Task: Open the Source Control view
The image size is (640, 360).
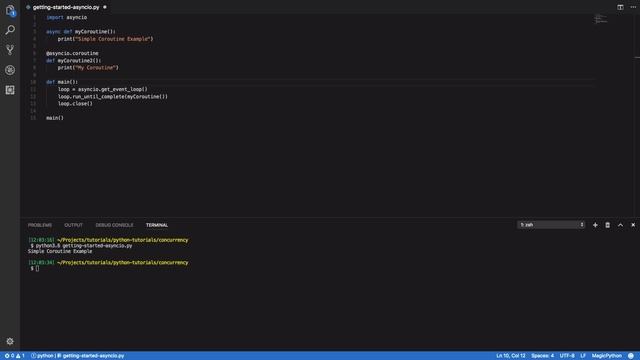Action: click(10, 50)
